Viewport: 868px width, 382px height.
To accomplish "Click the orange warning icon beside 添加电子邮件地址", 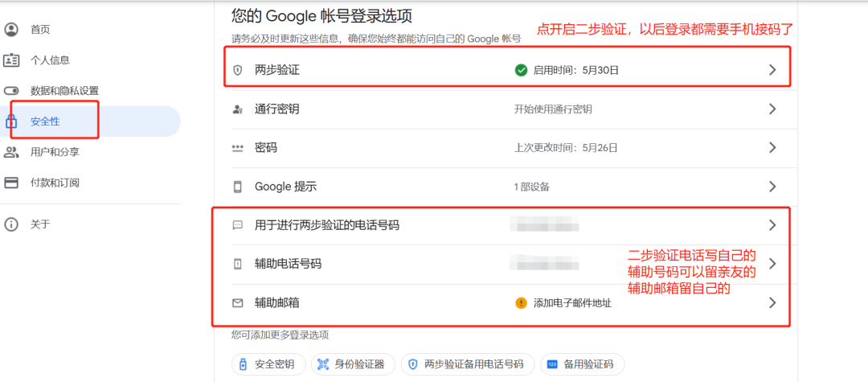I will pos(520,303).
